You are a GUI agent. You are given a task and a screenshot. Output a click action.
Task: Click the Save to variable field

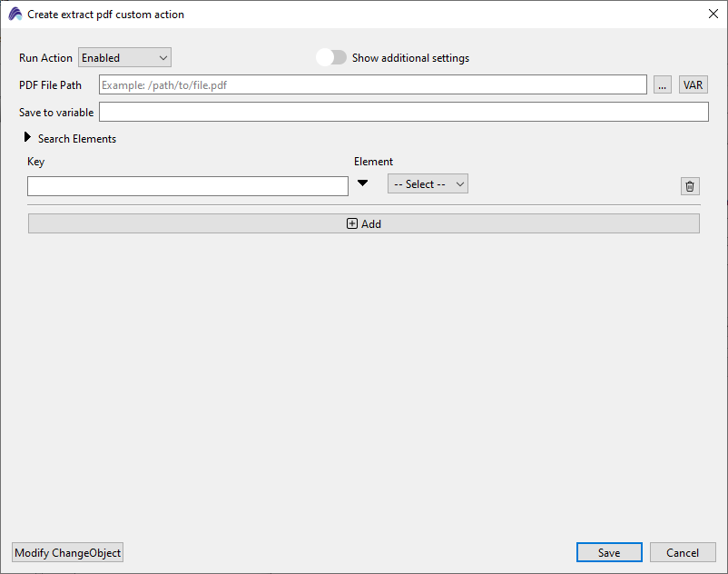click(x=403, y=112)
